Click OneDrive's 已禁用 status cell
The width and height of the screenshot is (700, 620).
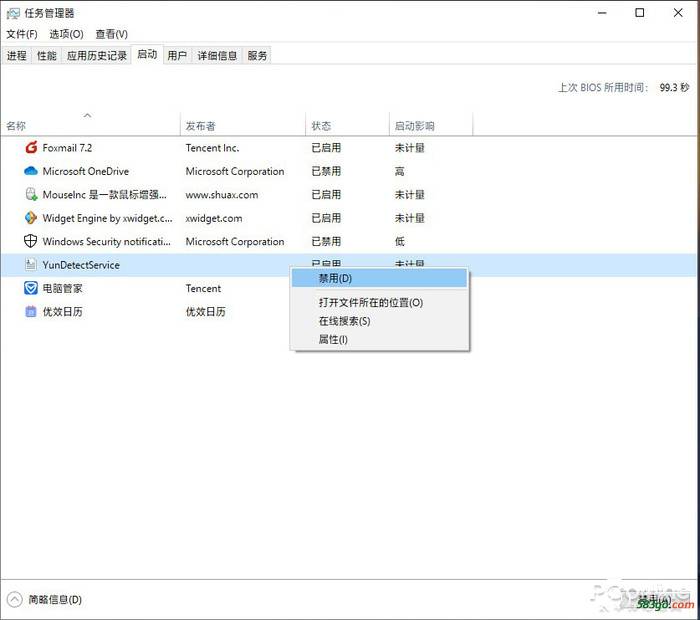pos(326,171)
